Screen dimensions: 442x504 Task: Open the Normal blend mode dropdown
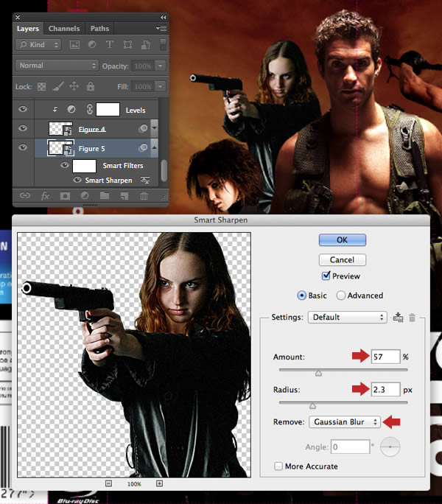[x=57, y=66]
